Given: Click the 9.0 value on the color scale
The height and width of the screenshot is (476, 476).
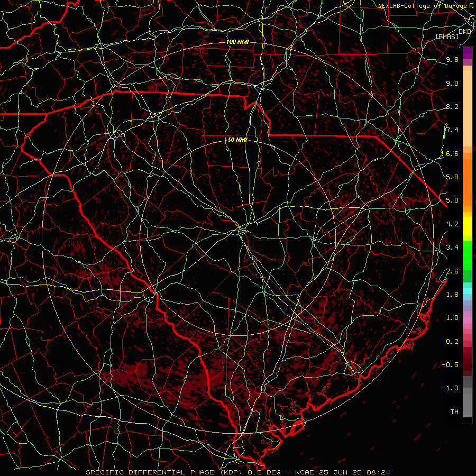Looking at the screenshot, I should click(x=452, y=84).
